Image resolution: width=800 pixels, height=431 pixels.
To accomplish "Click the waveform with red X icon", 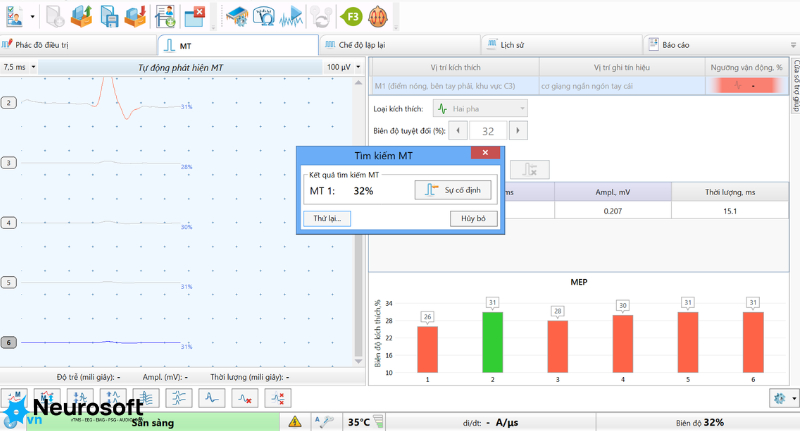I will 245,398.
